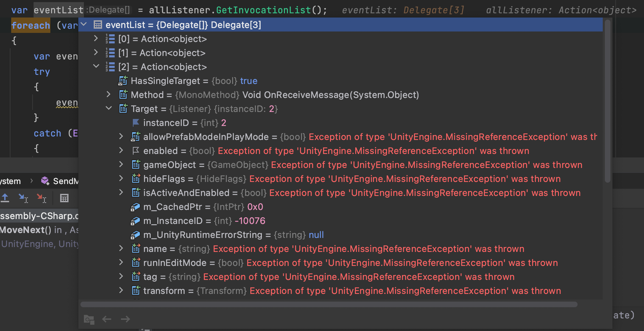Click the flag icon beside instanceID
The image size is (644, 331).
click(x=136, y=123)
